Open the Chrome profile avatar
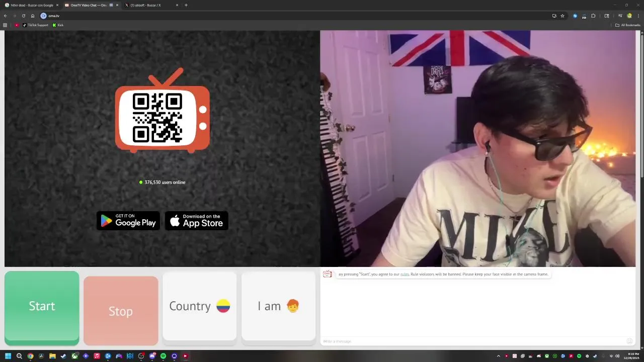 [629, 16]
